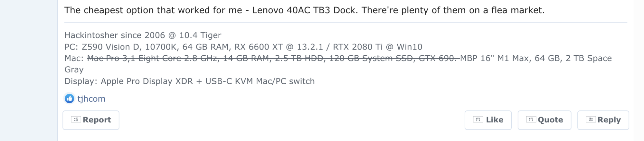Click the icon inside the Reply button
Image resolution: width=644 pixels, height=141 pixels.
coord(591,120)
